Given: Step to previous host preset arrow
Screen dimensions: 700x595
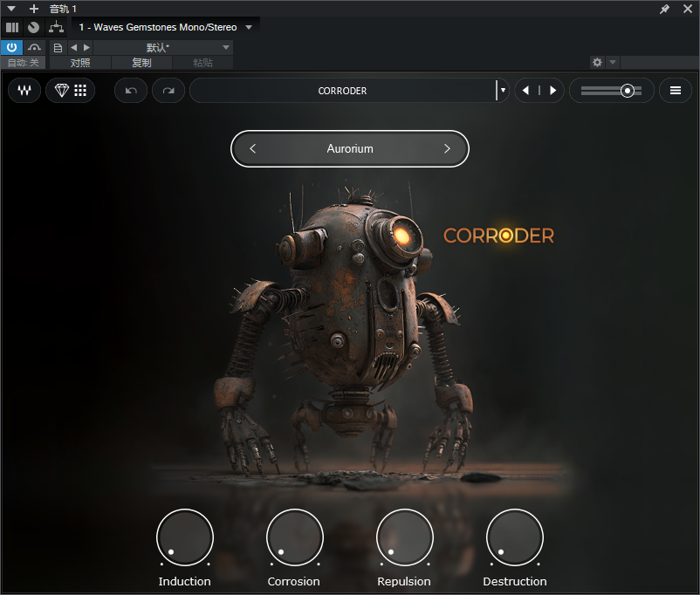Looking at the screenshot, I should (x=73, y=47).
